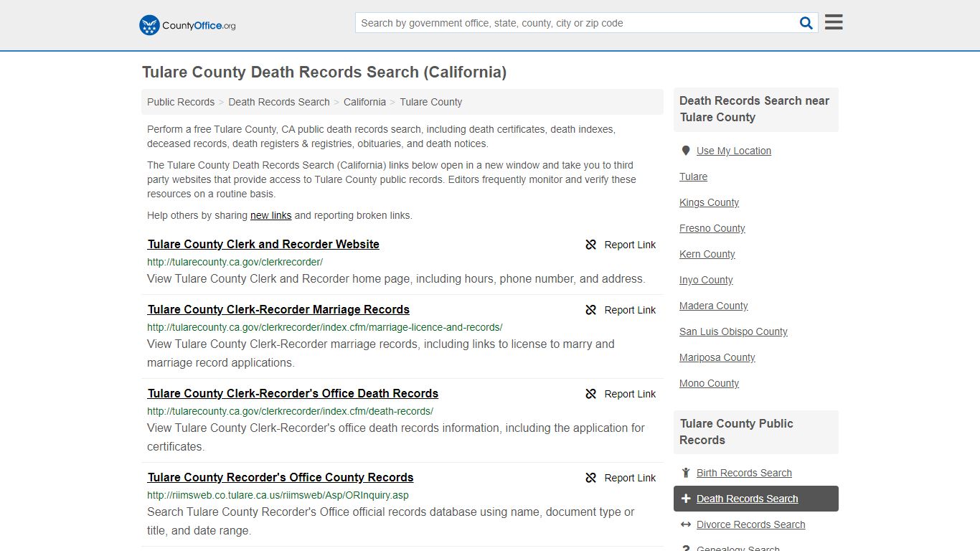The width and height of the screenshot is (980, 551).
Task: Click the Divorce Records Search arrows icon
Action: (x=686, y=524)
